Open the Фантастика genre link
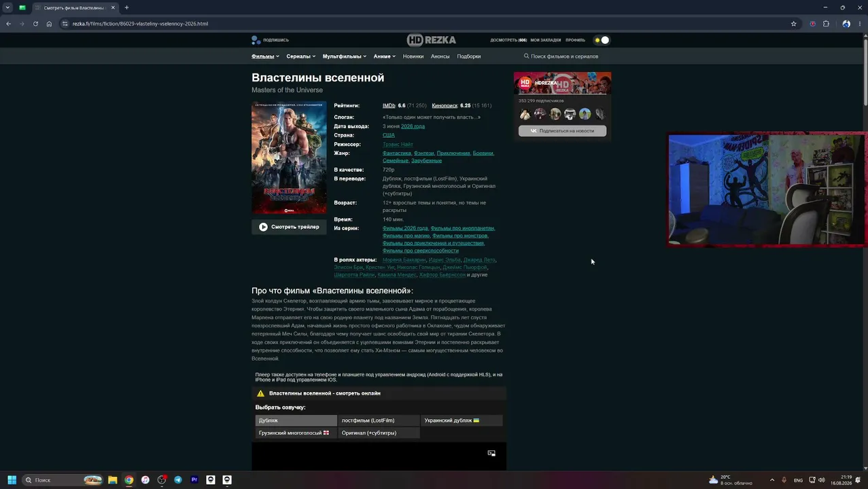 pos(397,153)
